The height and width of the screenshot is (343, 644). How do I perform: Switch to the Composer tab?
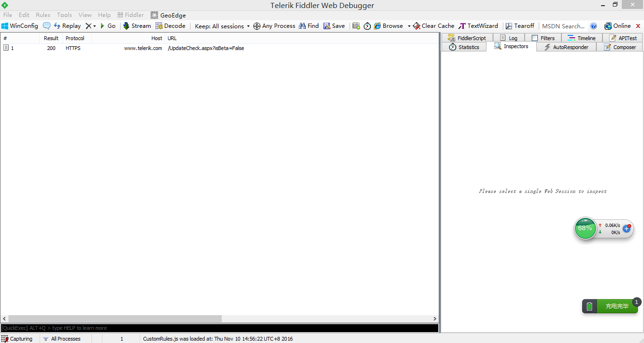(619, 47)
